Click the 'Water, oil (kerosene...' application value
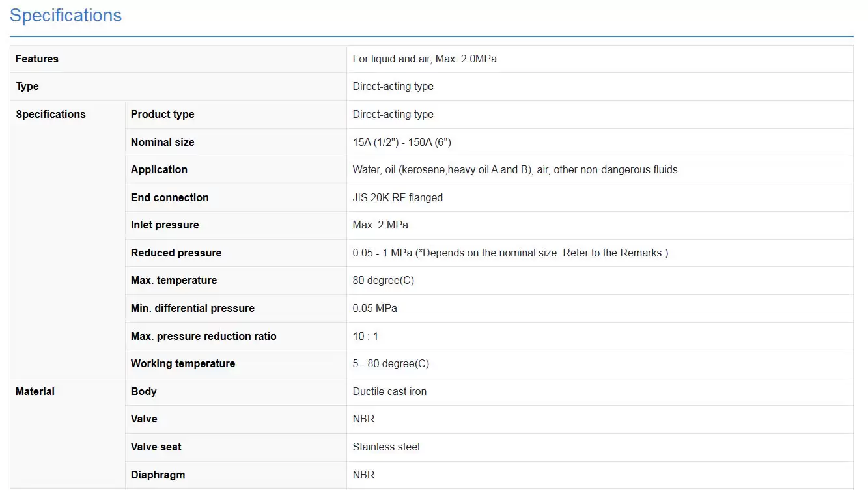Viewport: 868px width, 498px height. tap(515, 169)
